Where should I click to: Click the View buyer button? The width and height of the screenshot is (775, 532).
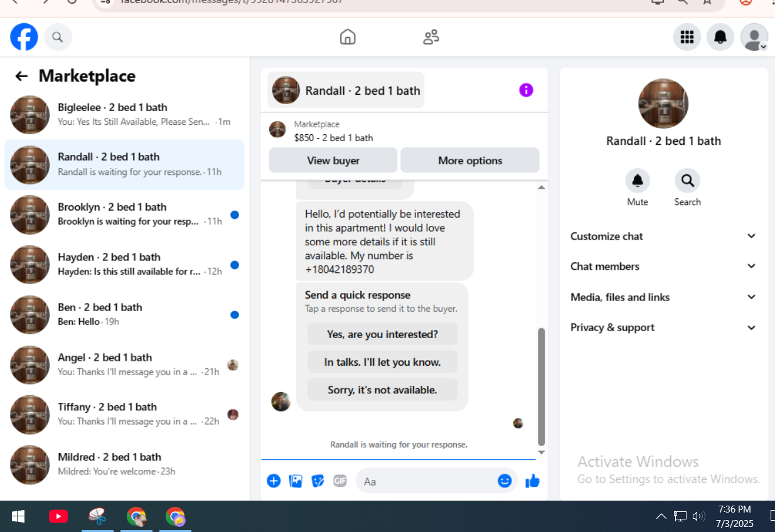333,161
